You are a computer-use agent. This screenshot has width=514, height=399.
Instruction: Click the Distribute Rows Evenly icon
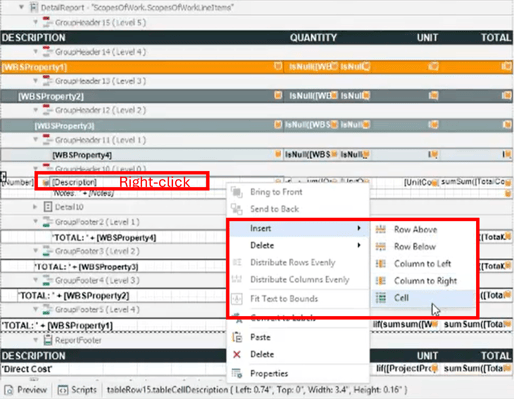pos(237,262)
